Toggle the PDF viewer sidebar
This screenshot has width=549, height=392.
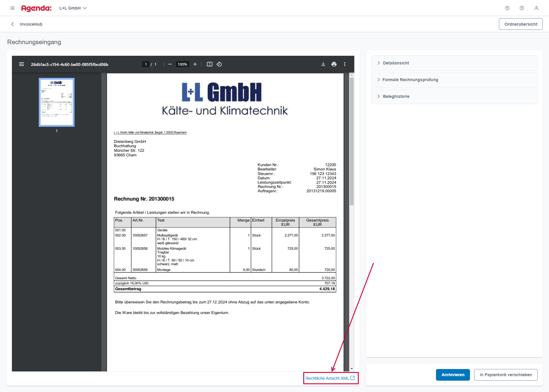pos(21,64)
